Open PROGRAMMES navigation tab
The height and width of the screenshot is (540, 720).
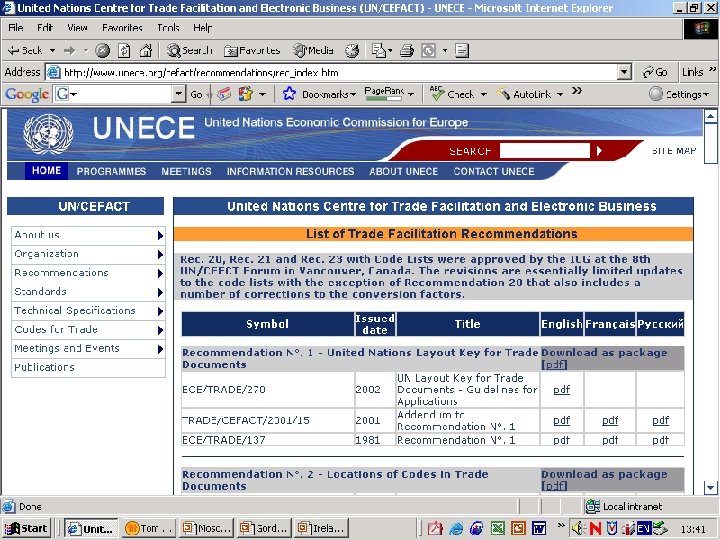click(111, 171)
